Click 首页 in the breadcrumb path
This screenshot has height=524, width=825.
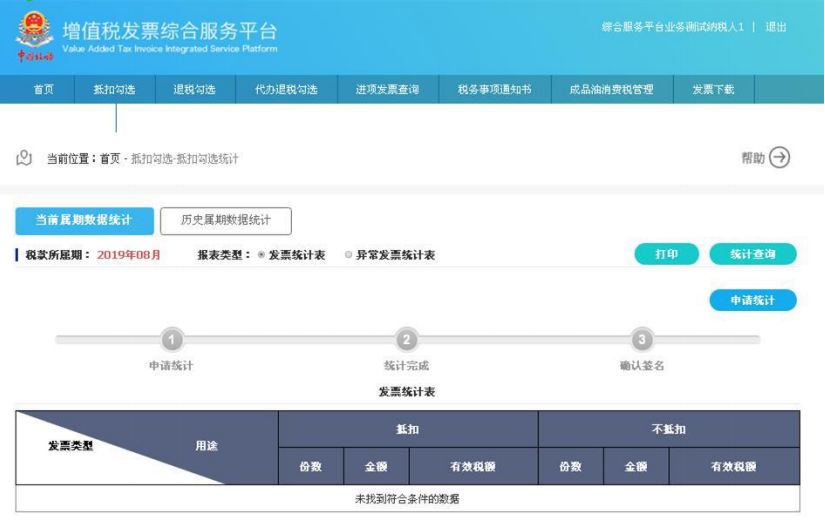tap(110, 159)
